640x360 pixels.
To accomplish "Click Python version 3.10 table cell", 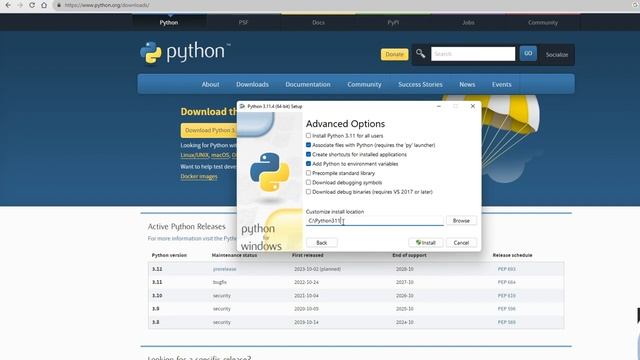I will (157, 296).
